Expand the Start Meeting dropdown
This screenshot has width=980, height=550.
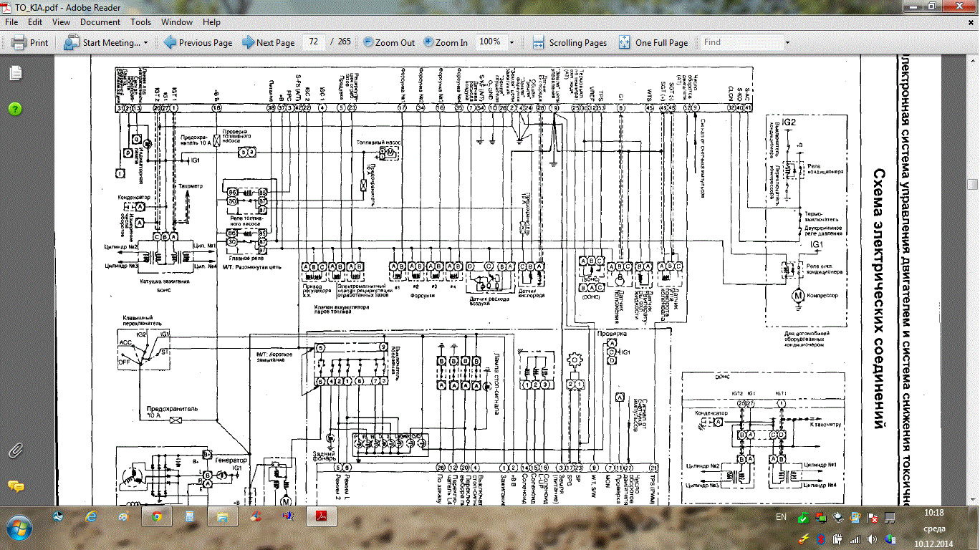[x=145, y=42]
